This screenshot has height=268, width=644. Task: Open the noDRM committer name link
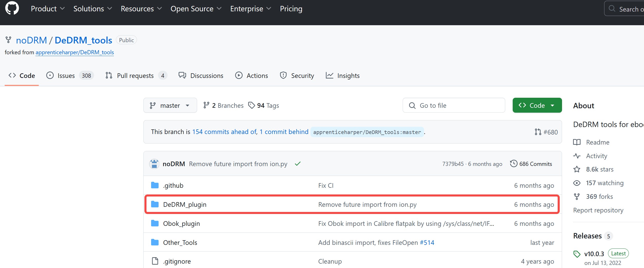(174, 164)
